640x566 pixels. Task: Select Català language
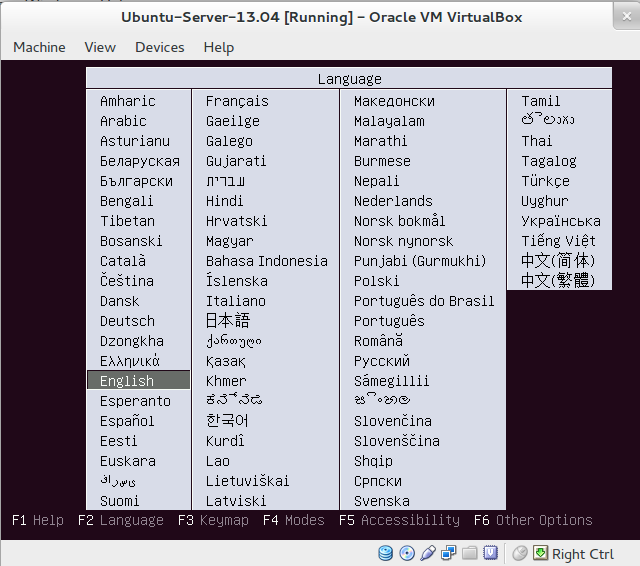123,261
